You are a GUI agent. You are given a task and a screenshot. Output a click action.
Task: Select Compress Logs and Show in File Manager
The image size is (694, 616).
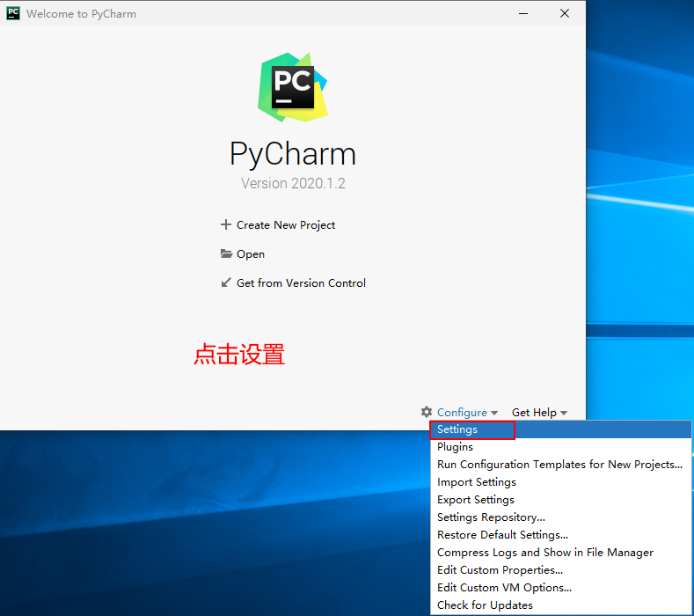click(561, 553)
